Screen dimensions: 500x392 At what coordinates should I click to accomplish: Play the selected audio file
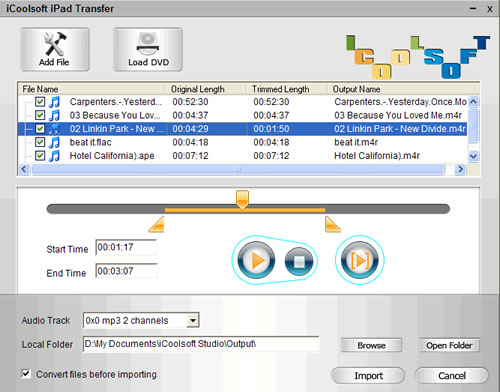point(256,260)
